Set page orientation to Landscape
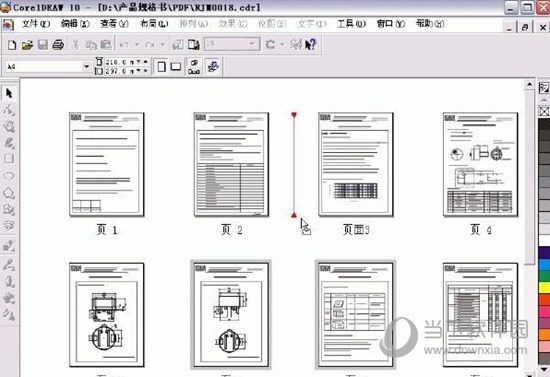The image size is (550, 377). 175,67
